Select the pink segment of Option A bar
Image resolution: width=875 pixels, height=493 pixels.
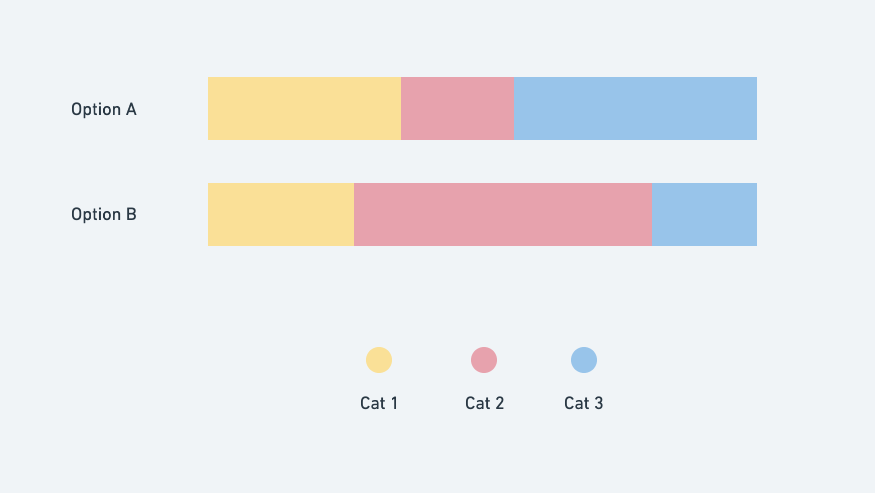click(457, 108)
